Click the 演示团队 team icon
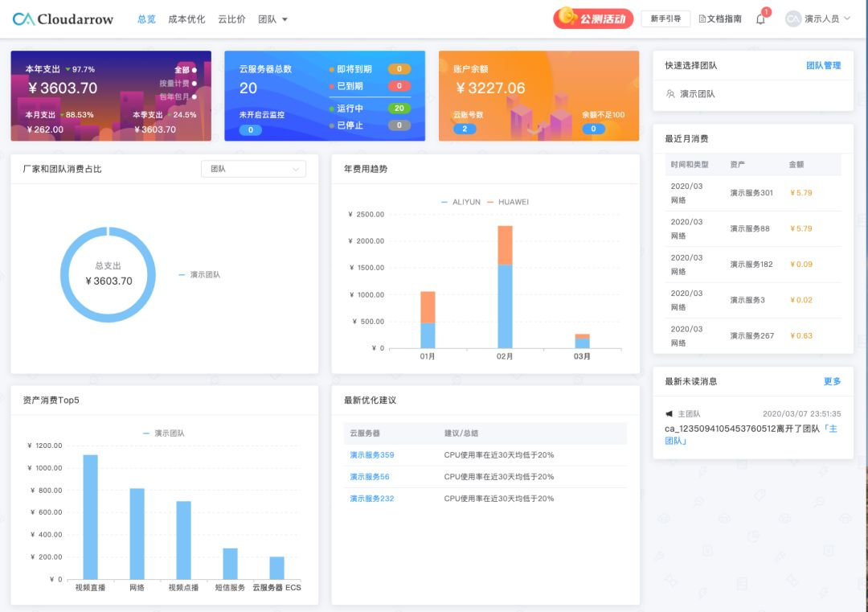Viewport: 868px width, 612px height. (670, 93)
